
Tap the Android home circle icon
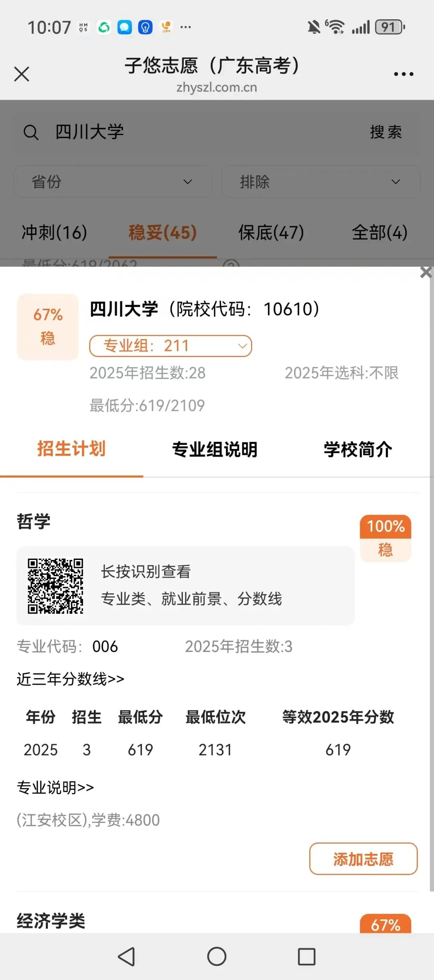click(x=217, y=956)
